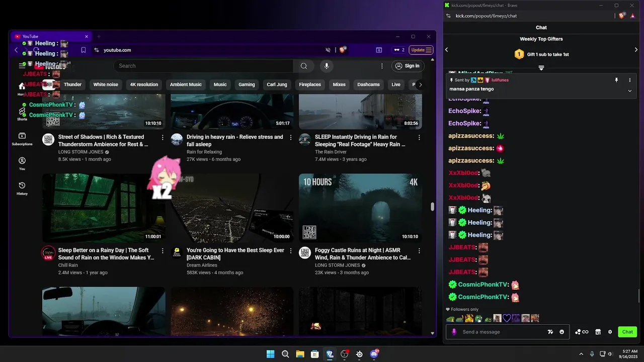The image size is (644, 362).
Task: Open Discord from the taskbar
Action: click(374, 354)
